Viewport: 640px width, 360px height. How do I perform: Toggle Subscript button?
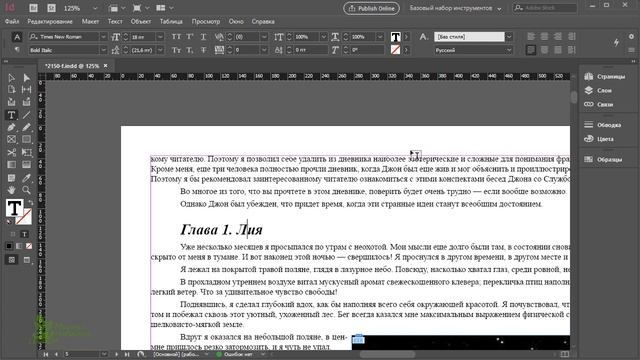pyautogui.click(x=190, y=50)
